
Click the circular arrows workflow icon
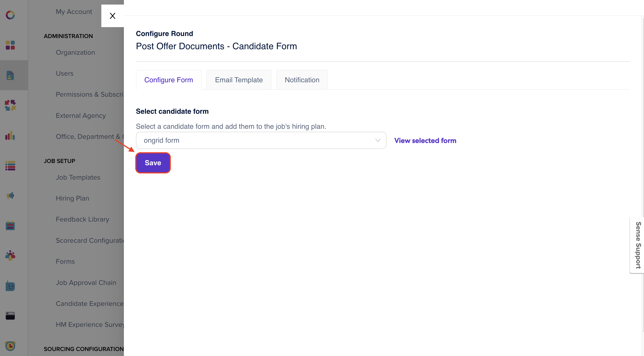tap(10, 105)
